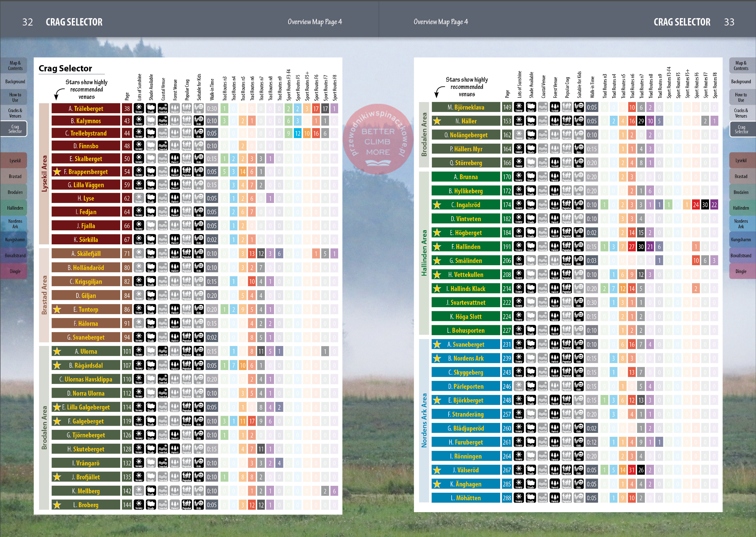Click the Forest icon in the Skalberget row
Viewport: 756px width, 537px height.
[175, 159]
